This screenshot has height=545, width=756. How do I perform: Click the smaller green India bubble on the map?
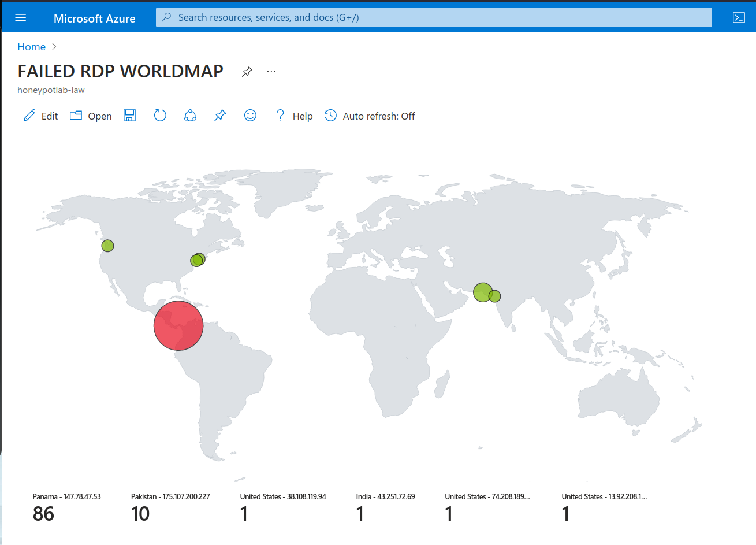(496, 296)
